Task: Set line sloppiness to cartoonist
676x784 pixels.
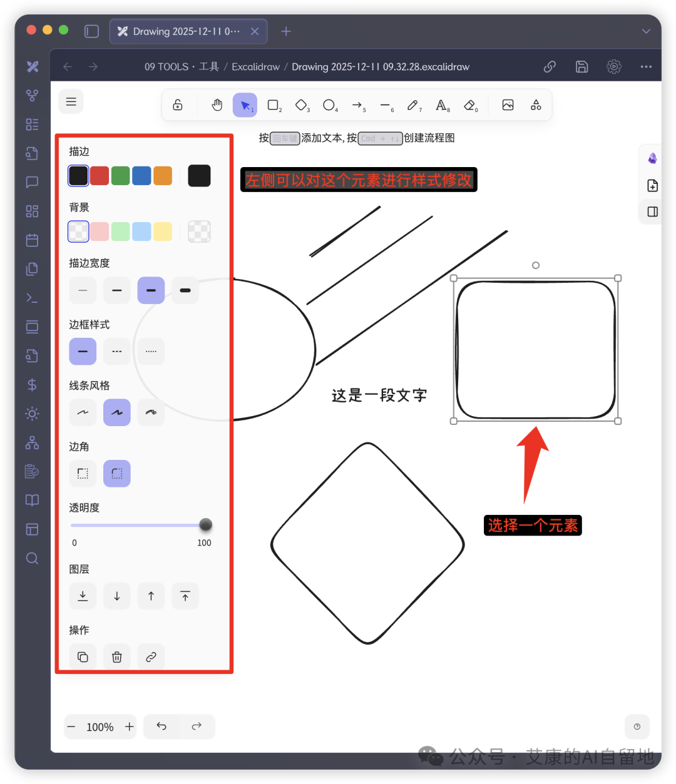Action: click(x=151, y=412)
